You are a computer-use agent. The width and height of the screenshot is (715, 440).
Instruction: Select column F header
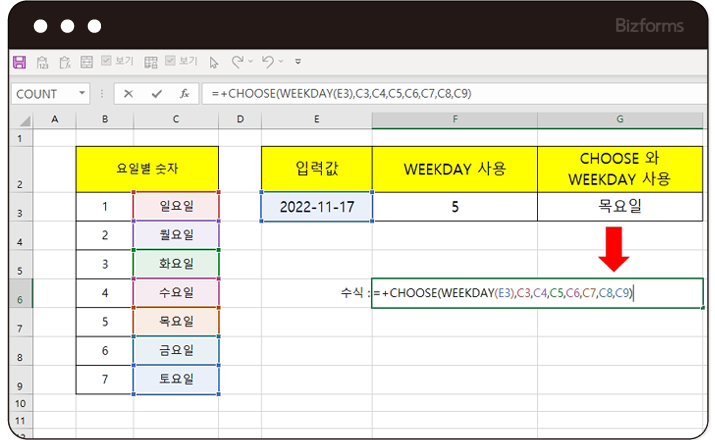pos(455,119)
